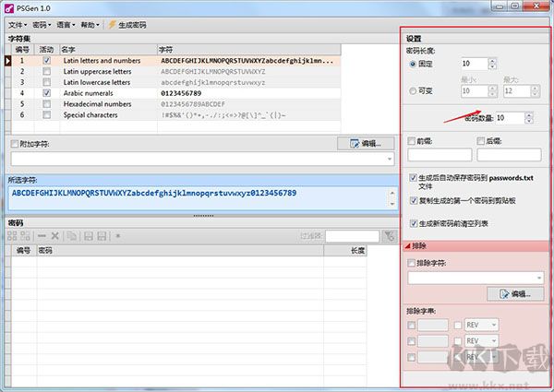Enable the Latin uppercase letters charset
This screenshot has width=554, height=392.
tap(47, 71)
